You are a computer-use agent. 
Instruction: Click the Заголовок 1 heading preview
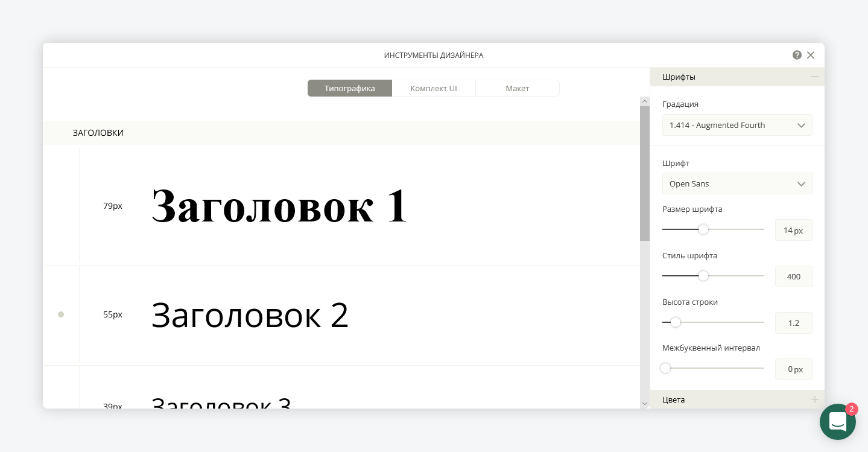click(x=279, y=206)
